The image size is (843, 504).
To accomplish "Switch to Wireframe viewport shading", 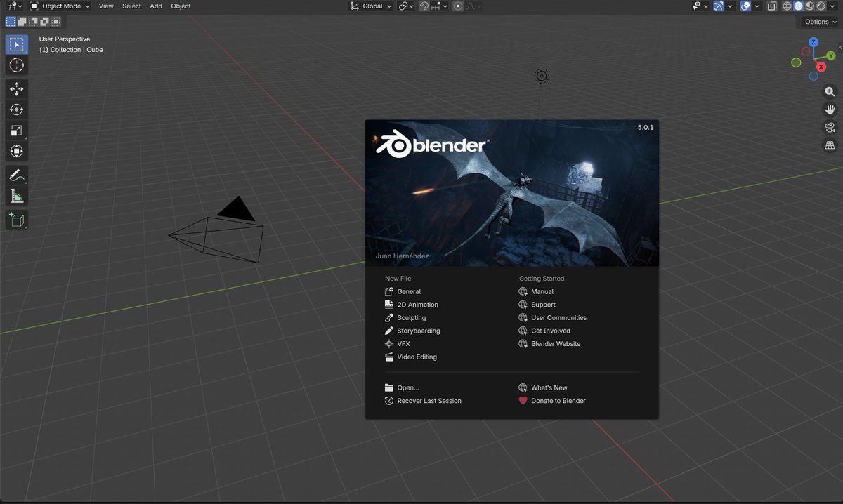I will click(788, 6).
